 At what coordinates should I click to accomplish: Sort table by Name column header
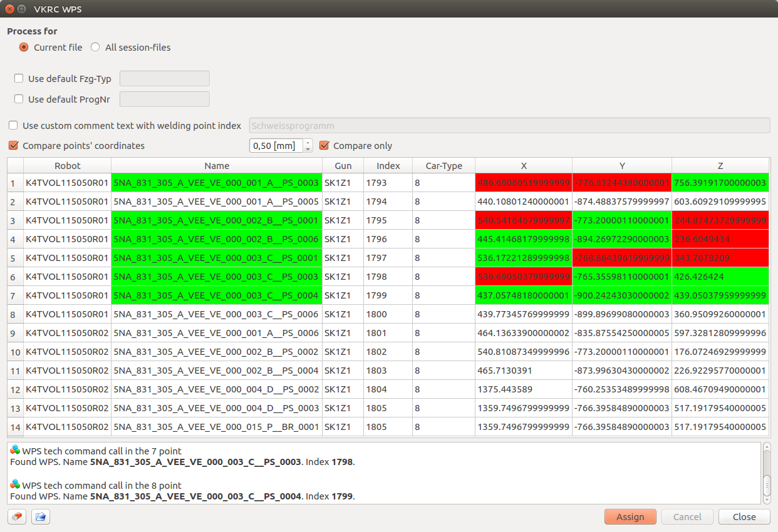tap(217, 166)
